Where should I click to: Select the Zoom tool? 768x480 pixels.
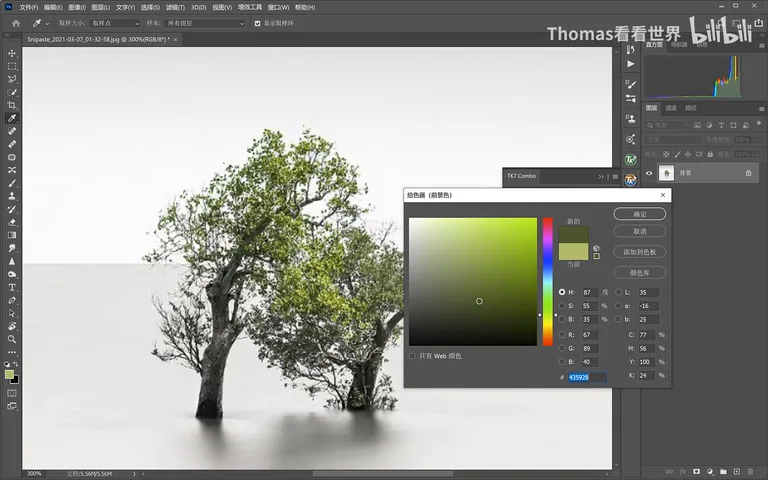click(12, 339)
